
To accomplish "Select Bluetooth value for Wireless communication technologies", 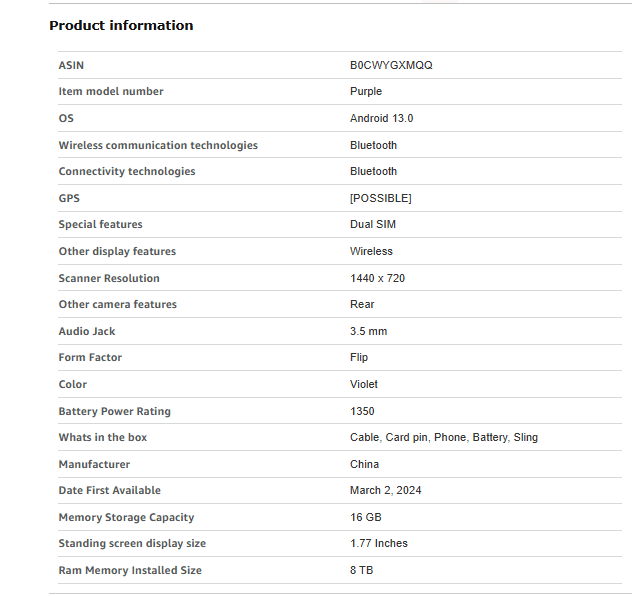I will click(x=373, y=145).
